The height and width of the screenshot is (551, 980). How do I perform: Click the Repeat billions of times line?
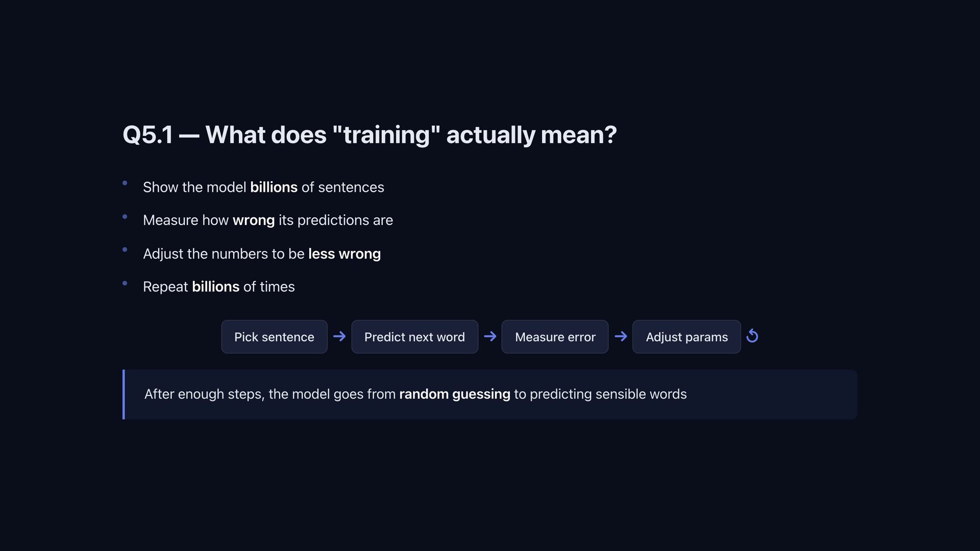point(219,287)
